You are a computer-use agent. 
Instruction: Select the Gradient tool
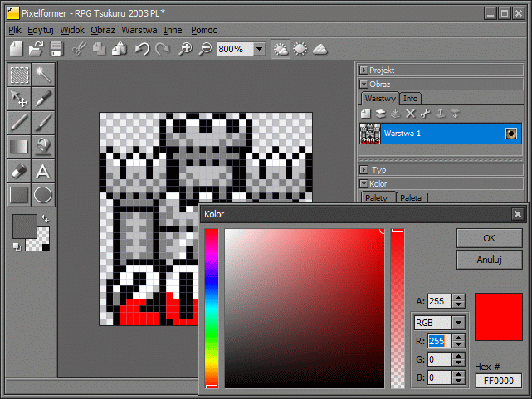19,147
